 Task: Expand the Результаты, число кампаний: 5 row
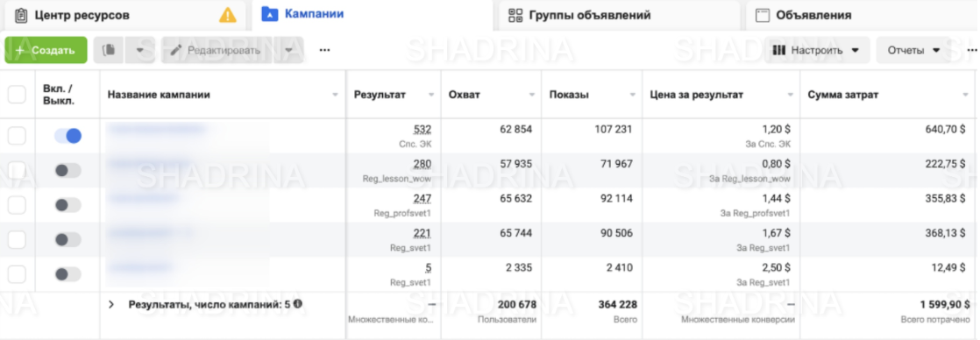(x=111, y=305)
